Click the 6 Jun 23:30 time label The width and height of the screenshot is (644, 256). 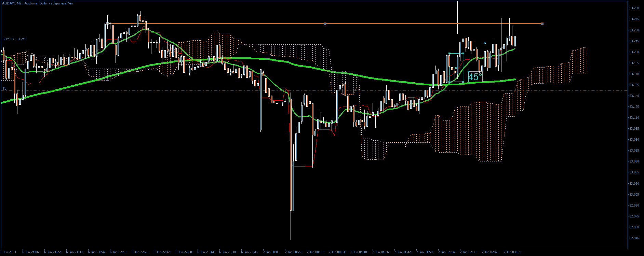(x=227, y=252)
